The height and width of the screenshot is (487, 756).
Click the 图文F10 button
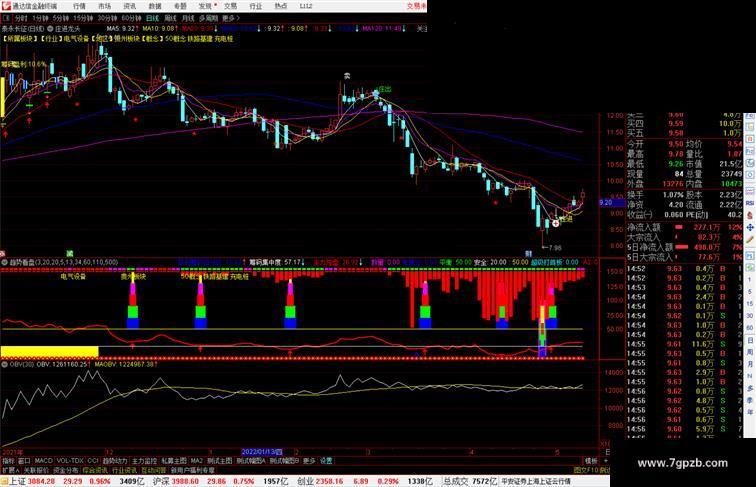(586, 470)
